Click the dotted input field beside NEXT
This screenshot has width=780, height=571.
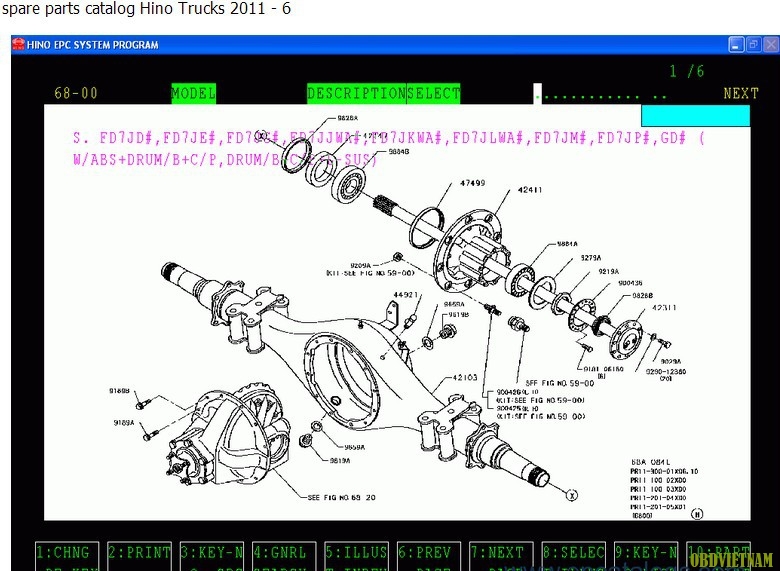coord(601,94)
